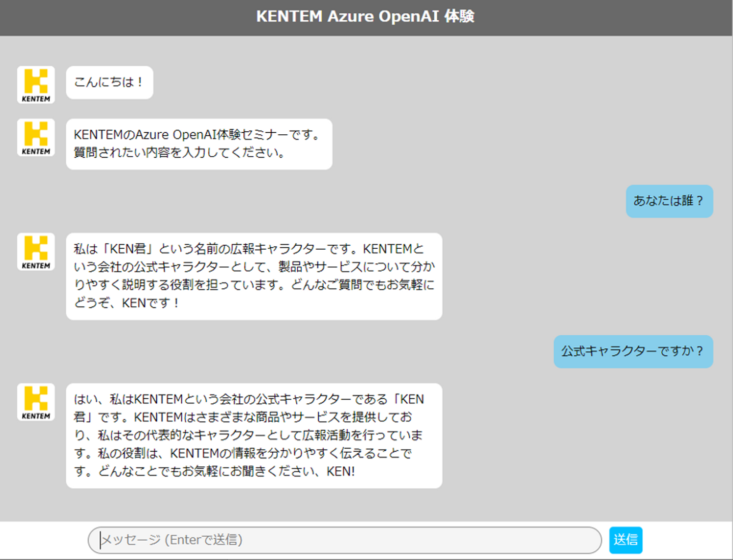Click the こんにちは！ greeting bubble

109,82
